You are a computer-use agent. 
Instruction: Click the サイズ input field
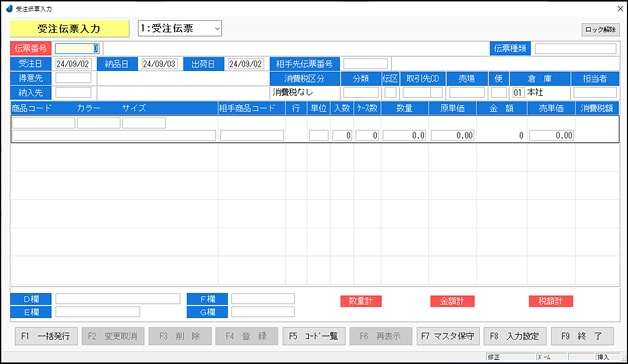(x=144, y=123)
